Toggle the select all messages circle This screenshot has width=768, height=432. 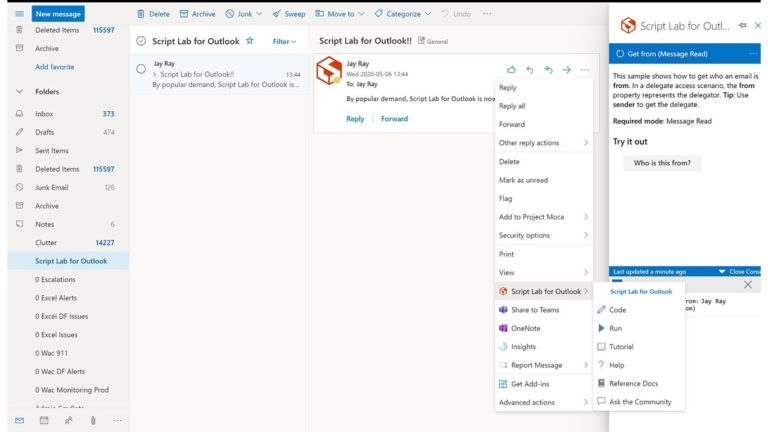click(141, 41)
